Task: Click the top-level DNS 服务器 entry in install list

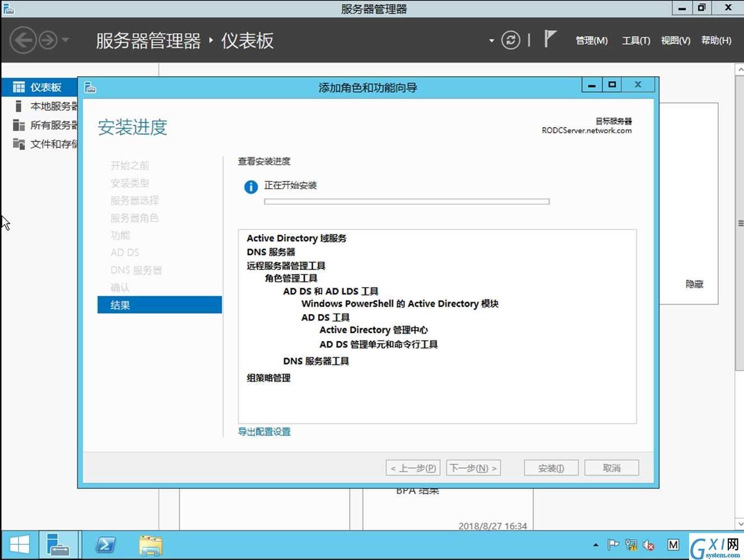Action: (x=271, y=252)
